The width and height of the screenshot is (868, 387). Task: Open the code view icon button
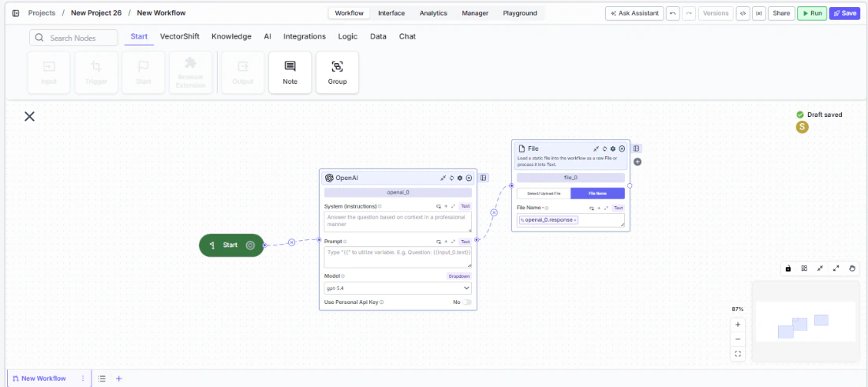click(x=743, y=13)
